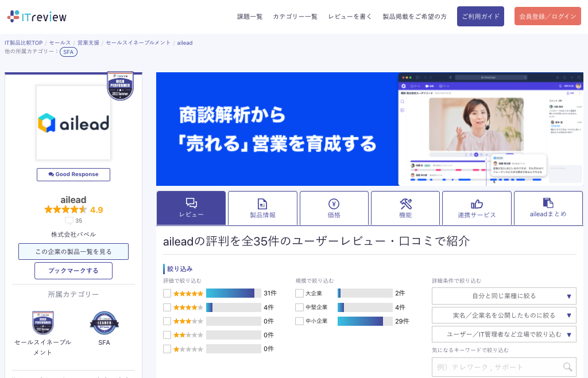
Task: Click the セールス breadcrumb link
Action: pos(60,42)
